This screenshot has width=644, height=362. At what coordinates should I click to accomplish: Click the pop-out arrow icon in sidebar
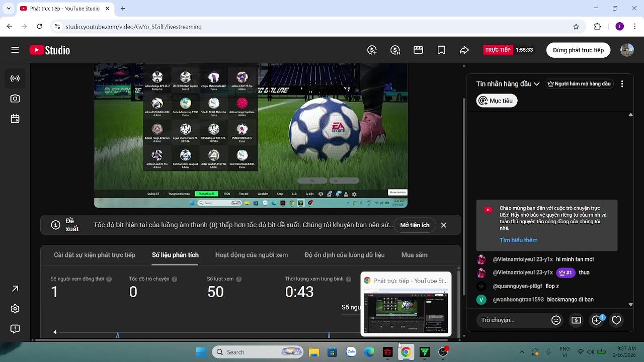pos(15,289)
